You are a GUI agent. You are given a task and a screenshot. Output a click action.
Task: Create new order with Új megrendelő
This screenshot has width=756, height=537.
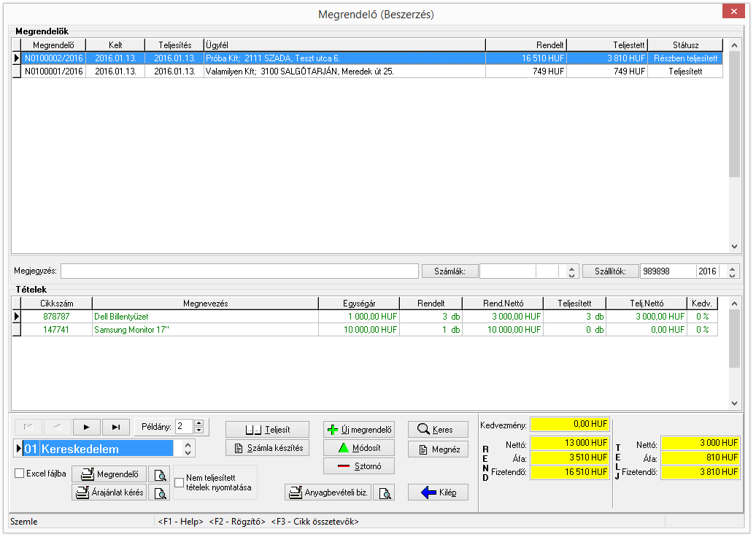click(359, 430)
